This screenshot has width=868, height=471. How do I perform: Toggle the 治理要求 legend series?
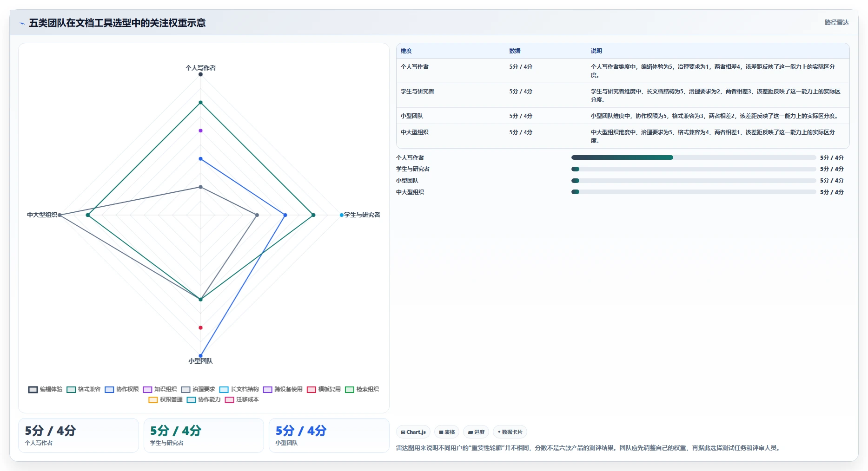(198, 389)
